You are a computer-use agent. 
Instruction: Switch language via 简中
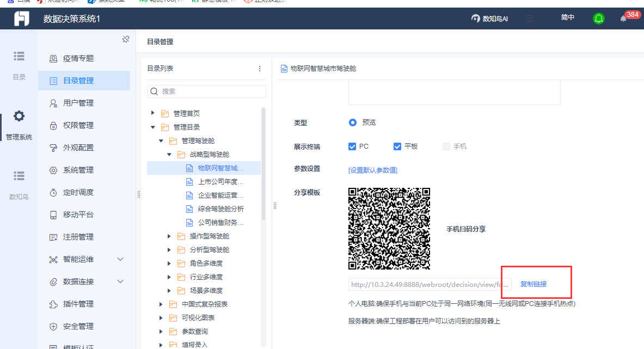(568, 17)
